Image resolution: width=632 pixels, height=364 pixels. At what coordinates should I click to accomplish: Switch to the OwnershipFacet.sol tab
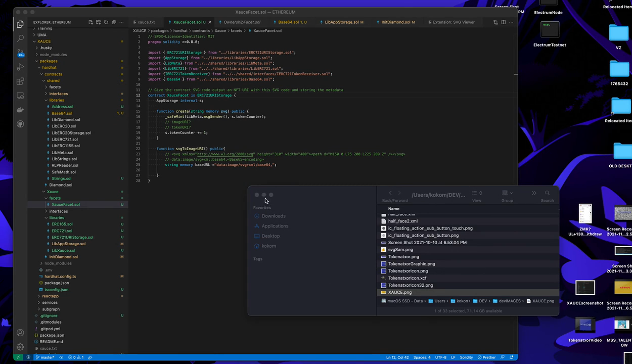point(242,22)
